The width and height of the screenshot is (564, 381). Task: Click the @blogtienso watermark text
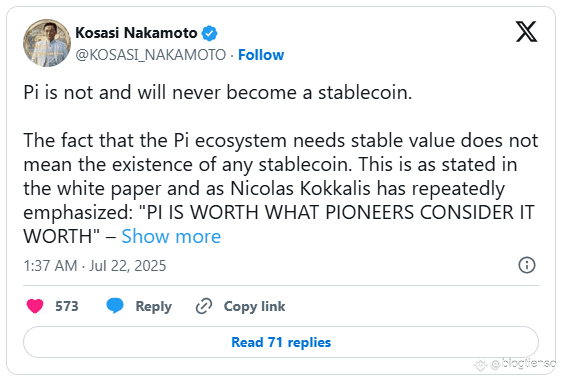click(523, 363)
